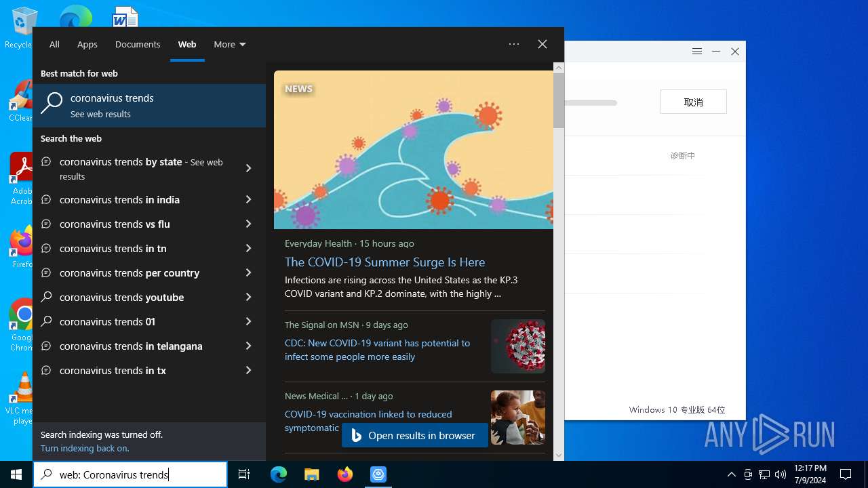Expand 'coronavirus trends in india' suggestion arrow
Screen dimensions: 868x488
(x=248, y=199)
